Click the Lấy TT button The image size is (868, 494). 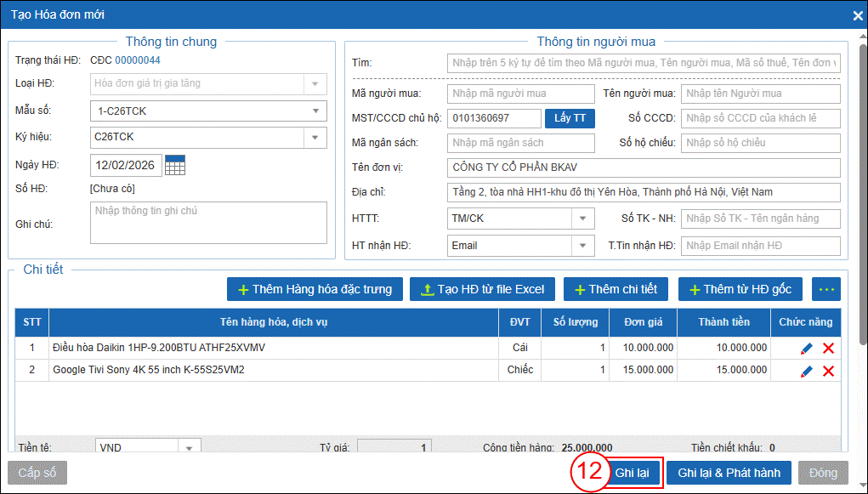570,118
